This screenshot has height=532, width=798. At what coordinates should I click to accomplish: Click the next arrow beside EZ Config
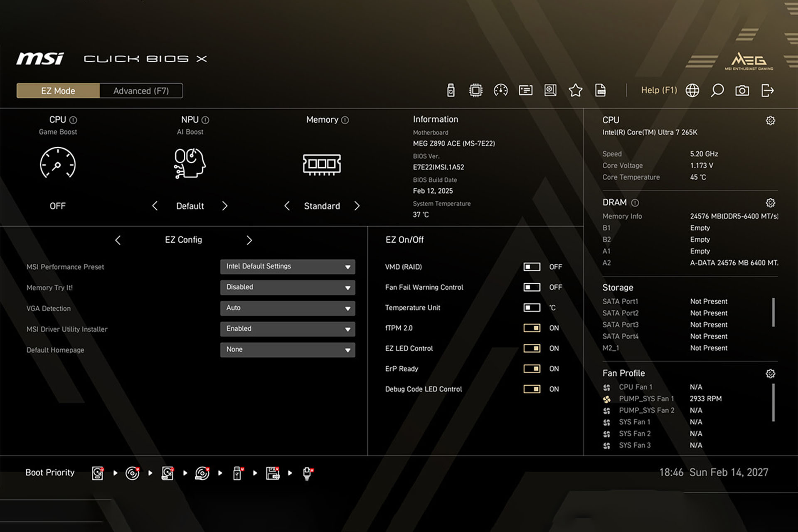click(x=249, y=240)
